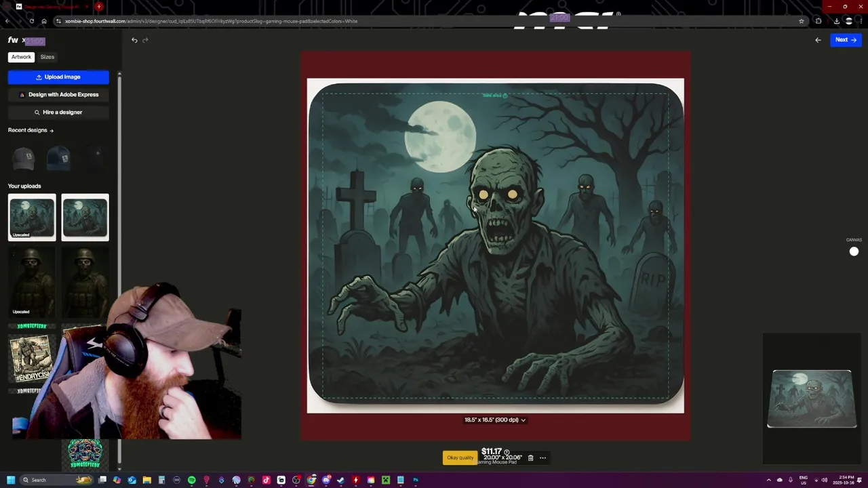Image resolution: width=868 pixels, height=488 pixels.
Task: Select the Design new Gaming Mouse browser tab
Action: tap(51, 7)
